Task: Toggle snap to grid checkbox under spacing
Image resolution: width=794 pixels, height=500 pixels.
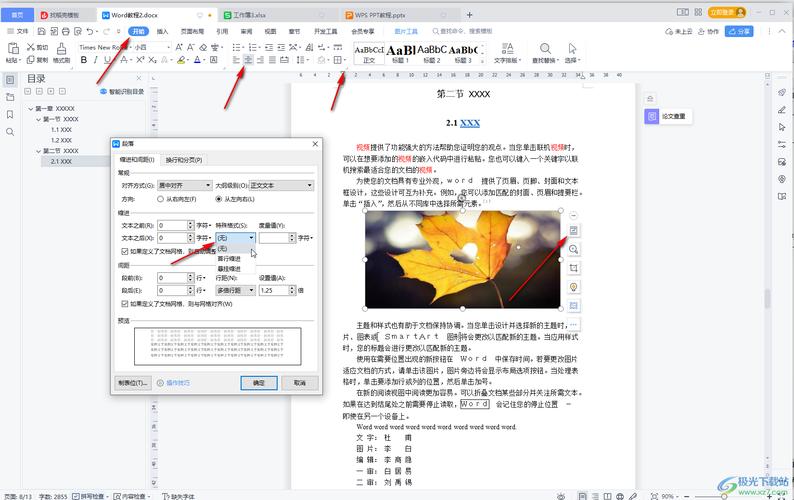Action: point(125,304)
